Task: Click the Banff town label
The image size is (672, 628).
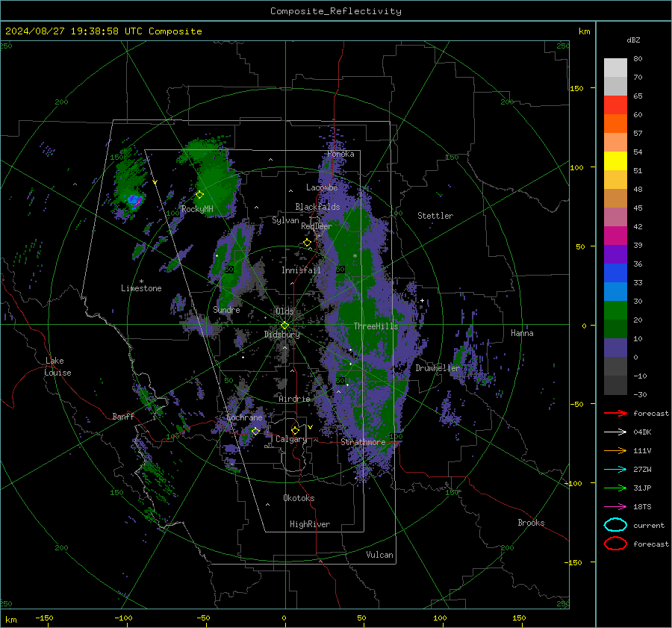Action: coord(123,417)
